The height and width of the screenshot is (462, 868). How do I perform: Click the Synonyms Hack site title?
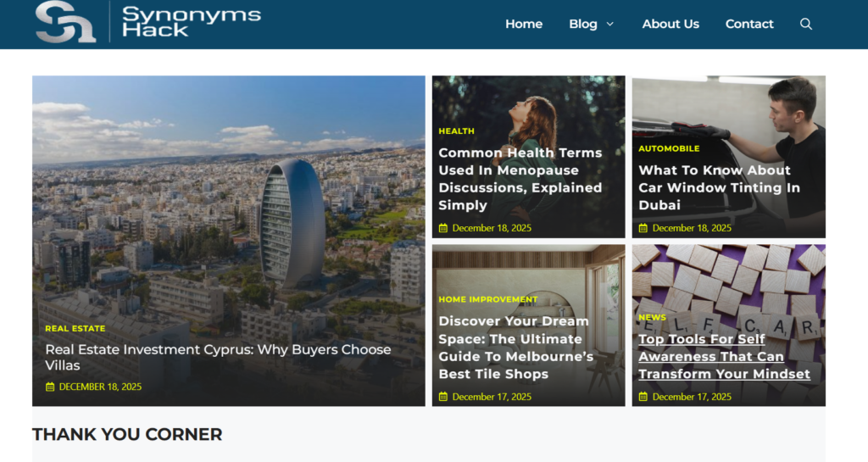(x=191, y=21)
